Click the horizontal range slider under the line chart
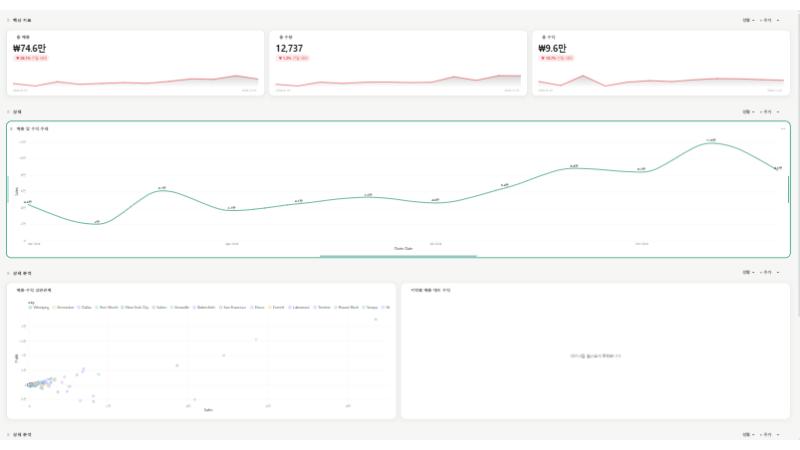800x450 pixels. coord(398,256)
